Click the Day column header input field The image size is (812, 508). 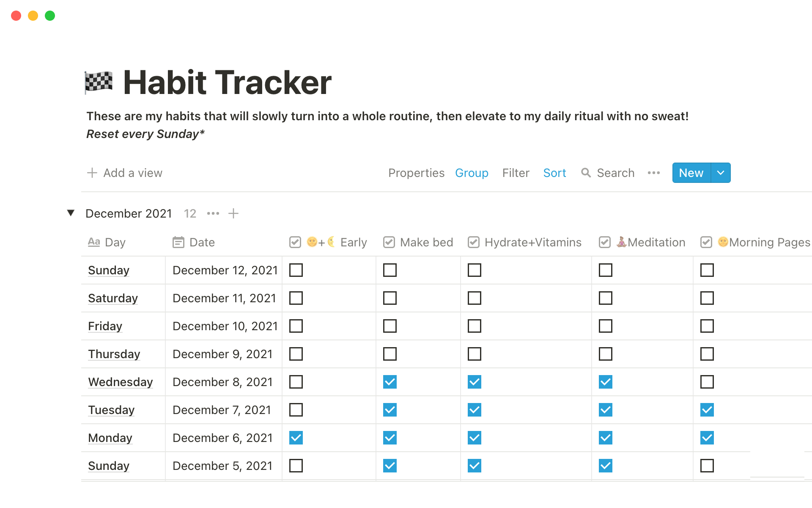tap(115, 241)
